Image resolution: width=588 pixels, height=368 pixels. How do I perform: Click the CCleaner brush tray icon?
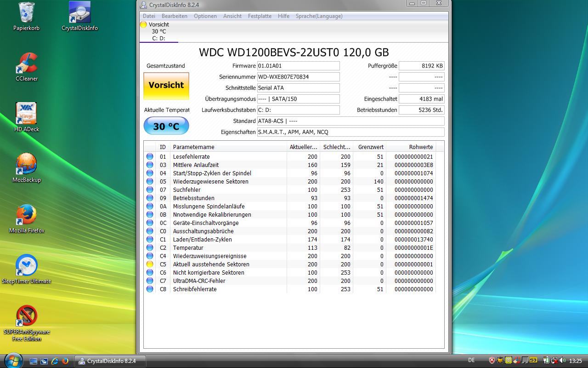point(517,361)
